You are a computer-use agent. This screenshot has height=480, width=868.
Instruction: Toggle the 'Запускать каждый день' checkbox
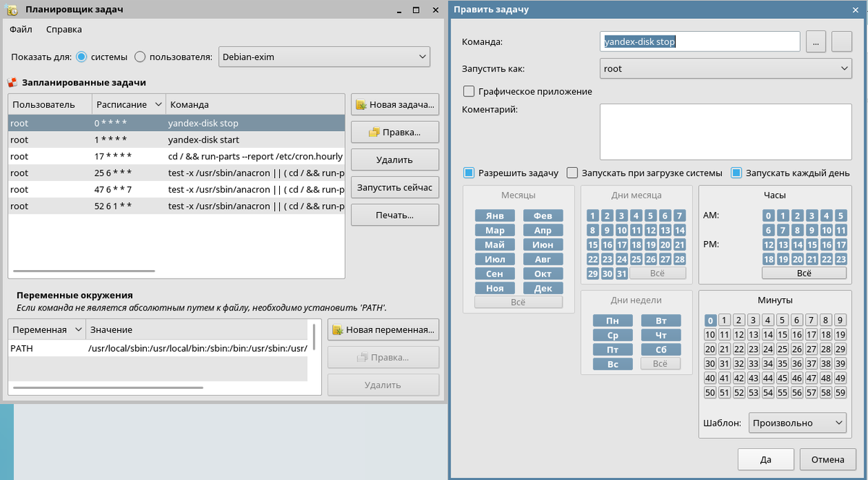[x=736, y=173]
